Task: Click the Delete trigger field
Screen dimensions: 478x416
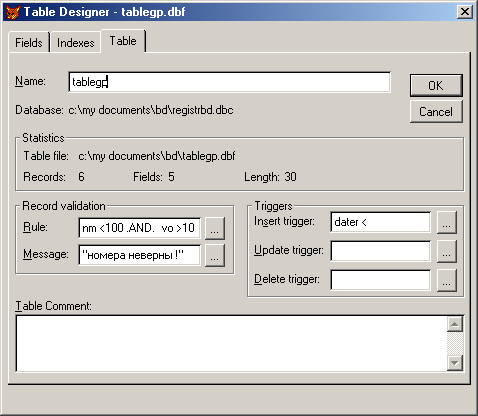Action: (380, 280)
